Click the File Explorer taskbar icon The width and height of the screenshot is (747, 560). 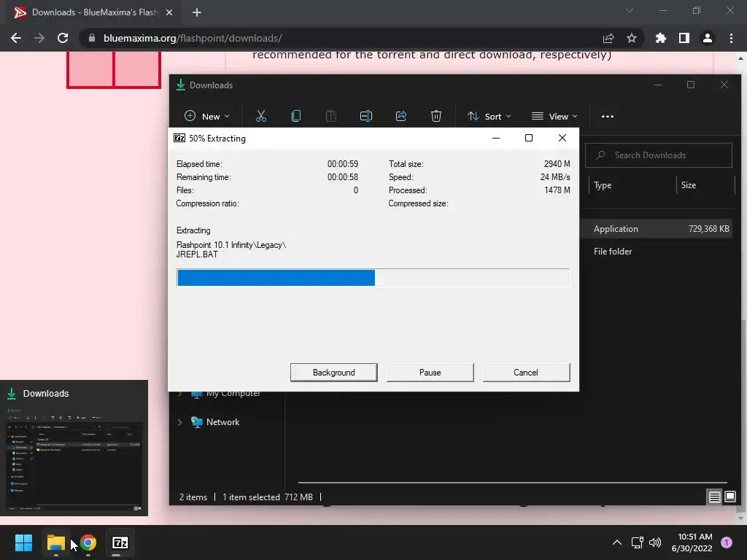pos(55,542)
